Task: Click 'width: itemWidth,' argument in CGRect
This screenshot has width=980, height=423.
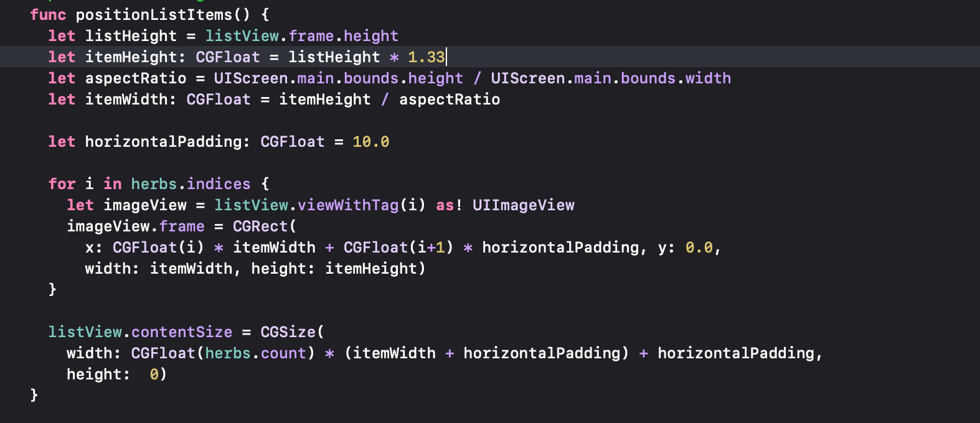Action: (163, 269)
